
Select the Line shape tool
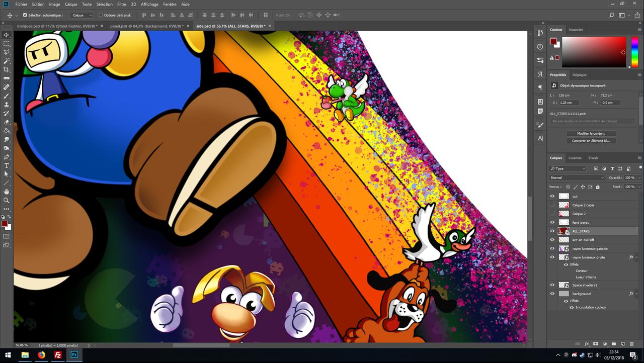click(7, 183)
